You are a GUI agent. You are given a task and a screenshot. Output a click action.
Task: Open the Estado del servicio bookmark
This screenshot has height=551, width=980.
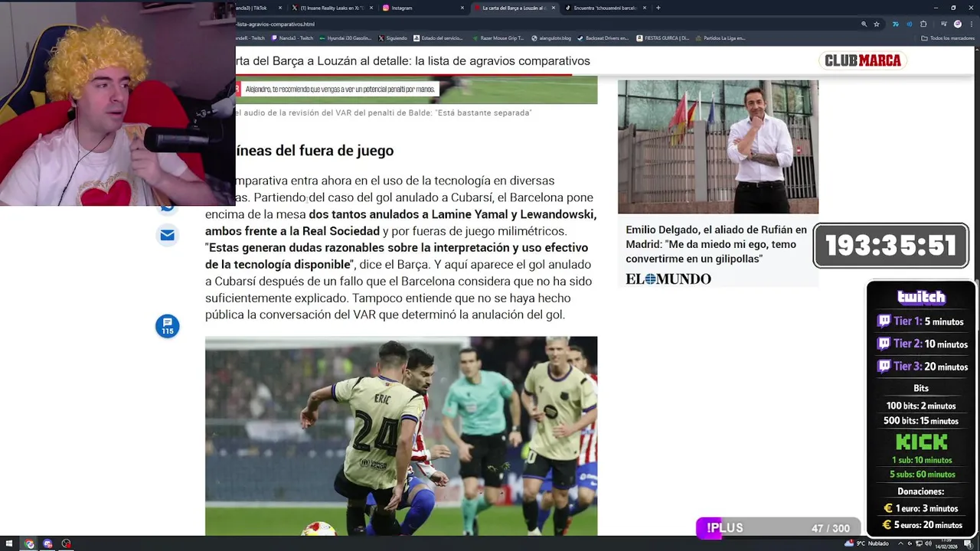point(438,37)
